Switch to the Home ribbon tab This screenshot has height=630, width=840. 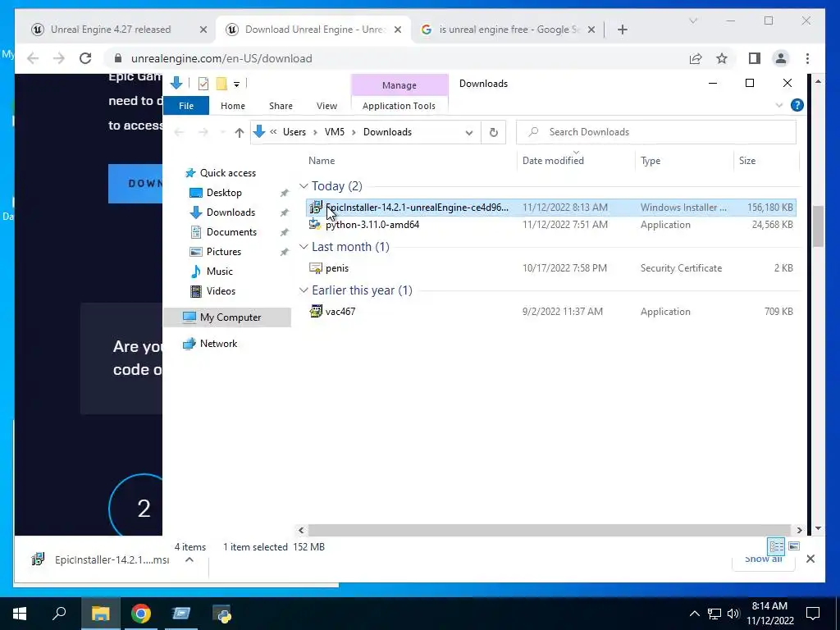click(232, 106)
